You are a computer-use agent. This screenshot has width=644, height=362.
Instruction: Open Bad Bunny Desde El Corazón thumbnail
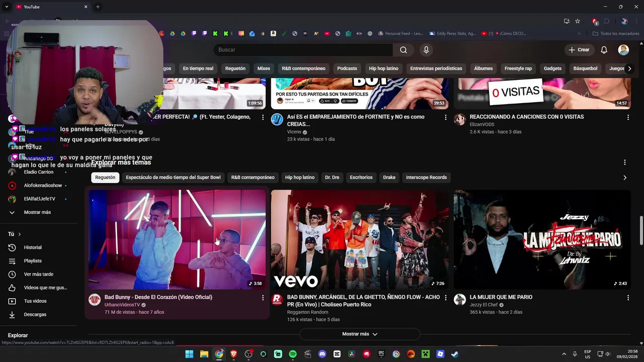tap(177, 239)
